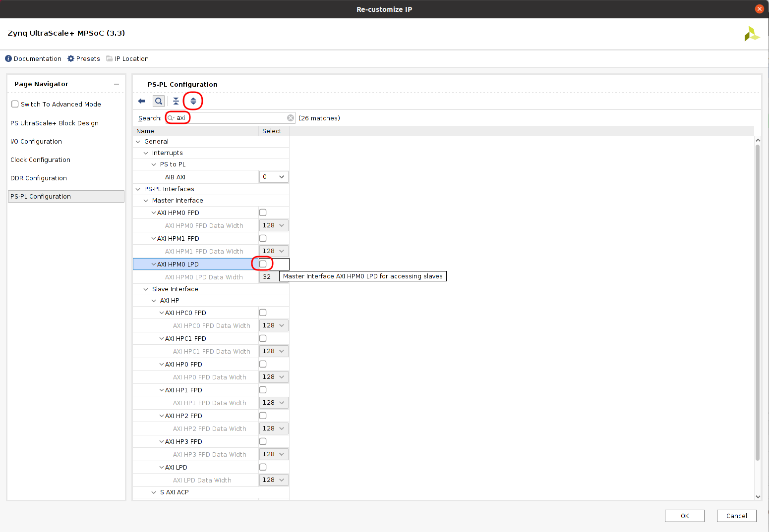Screen dimensions: 769x532
Task: Select PS-PL Configuration page in navigator
Action: click(x=66, y=196)
